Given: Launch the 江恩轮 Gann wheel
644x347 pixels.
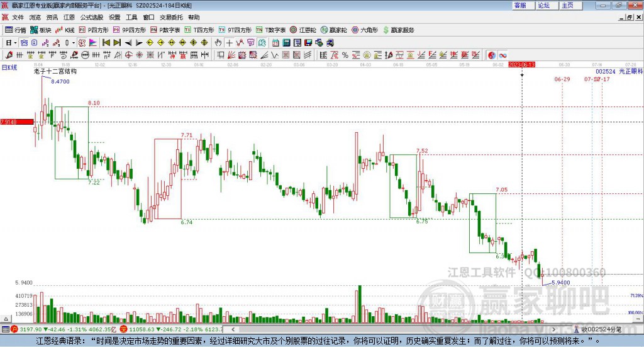Looking at the screenshot, I should [303, 30].
